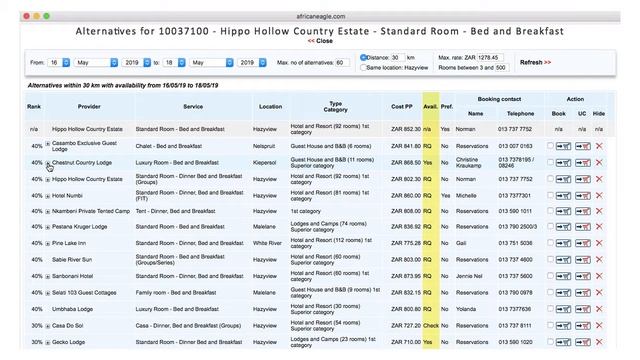The image size is (640, 360).
Task: Click the Max. rate ZAR input field
Action: 490,58
